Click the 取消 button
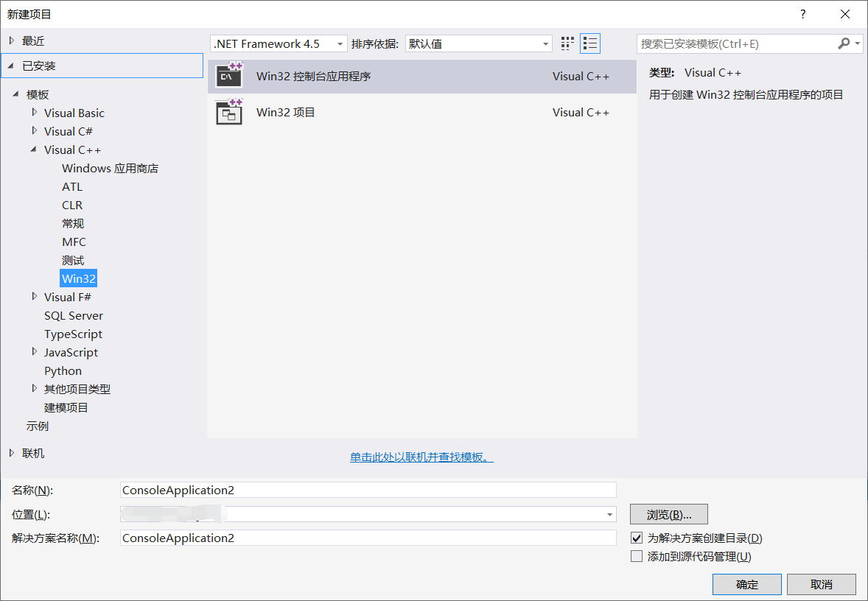 coord(822,584)
